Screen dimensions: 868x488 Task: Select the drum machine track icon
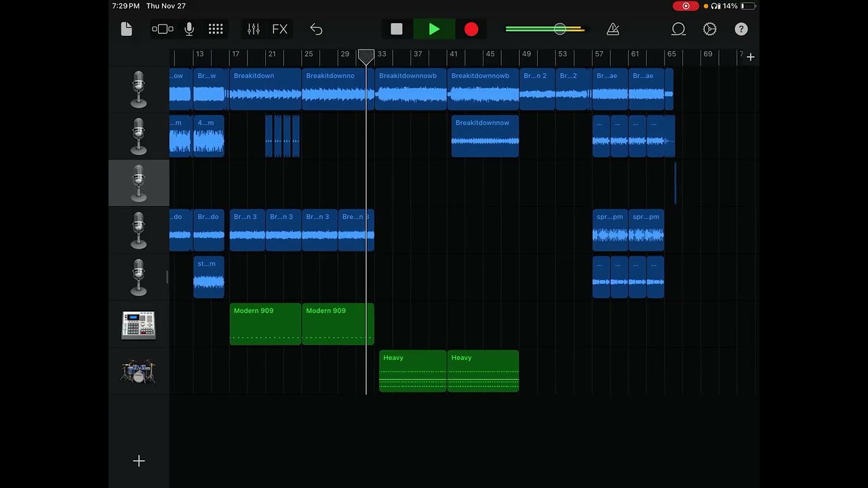[x=138, y=325]
